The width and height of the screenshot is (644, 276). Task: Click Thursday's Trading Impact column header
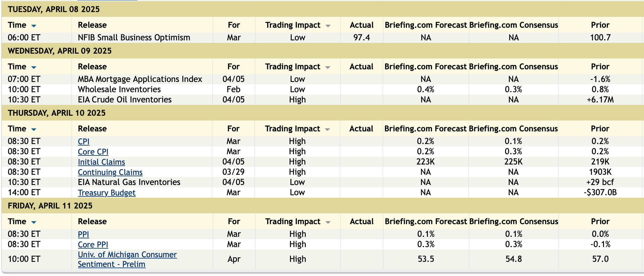pyautogui.click(x=292, y=129)
